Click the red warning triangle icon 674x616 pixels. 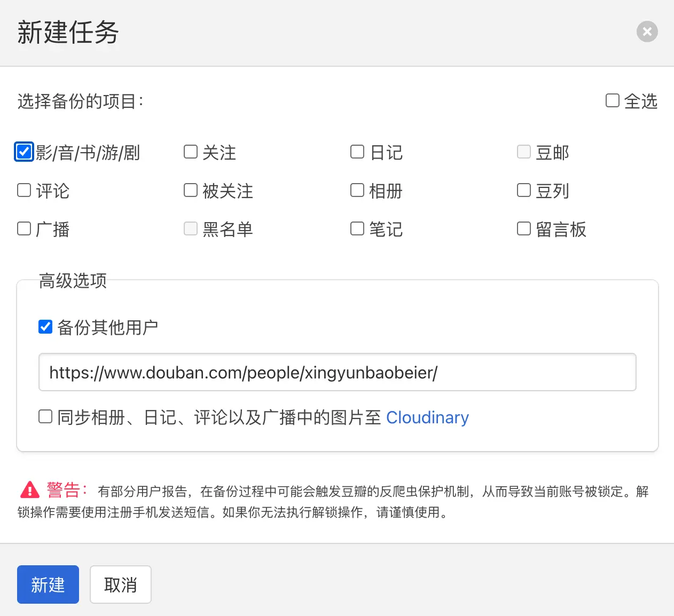pos(30,489)
